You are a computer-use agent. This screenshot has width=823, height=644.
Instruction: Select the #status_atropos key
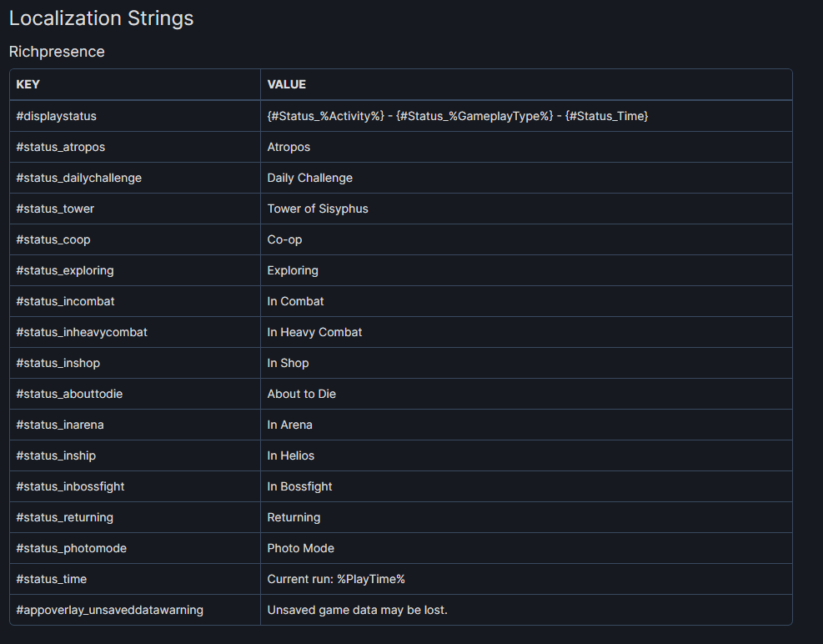coord(60,147)
